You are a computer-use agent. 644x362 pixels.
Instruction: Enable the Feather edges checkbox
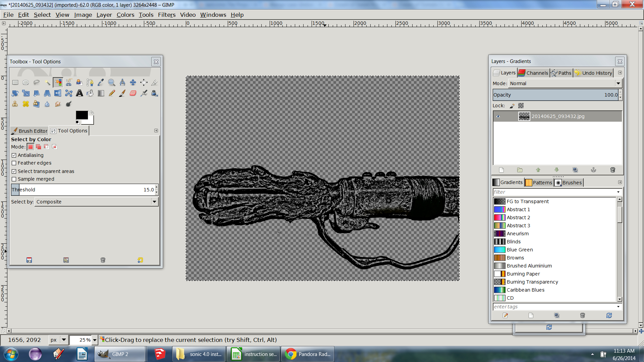[14, 163]
